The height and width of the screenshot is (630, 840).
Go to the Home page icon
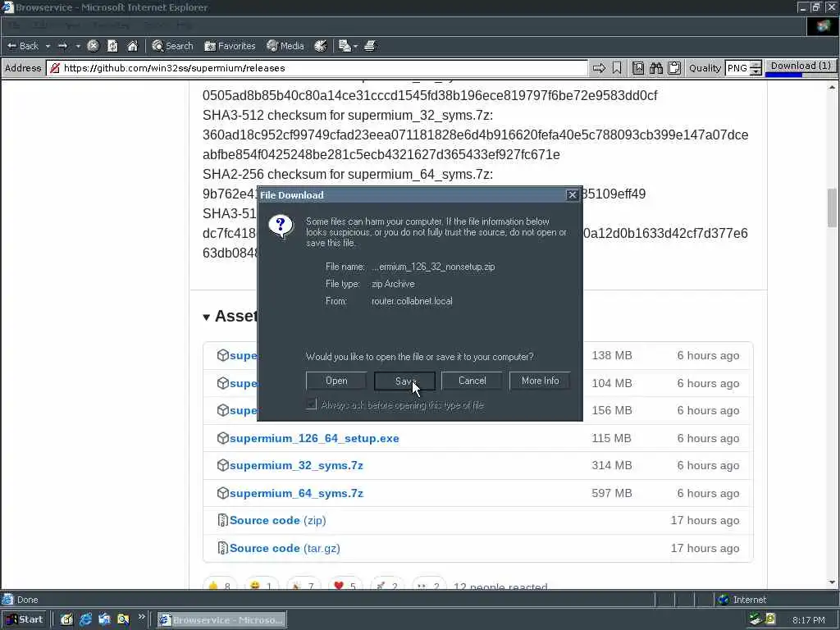(x=132, y=46)
